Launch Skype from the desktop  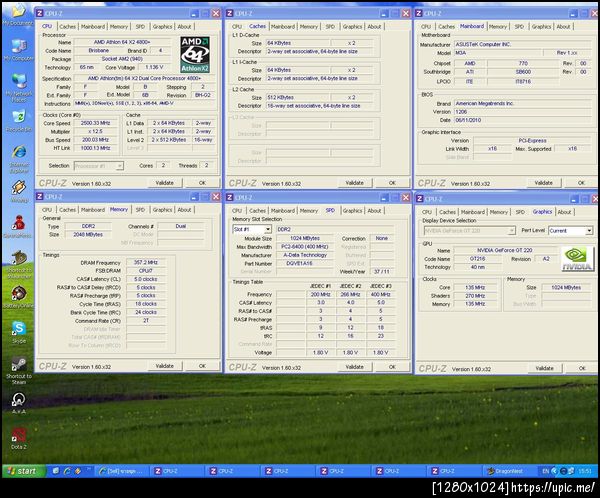(19, 332)
